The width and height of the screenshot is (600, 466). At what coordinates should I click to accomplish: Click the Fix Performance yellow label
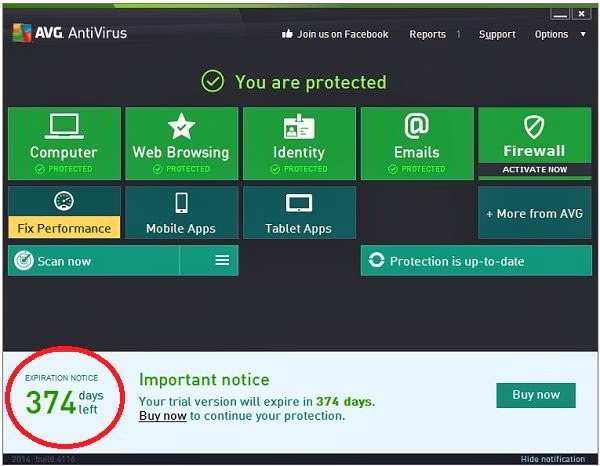pyautogui.click(x=64, y=228)
